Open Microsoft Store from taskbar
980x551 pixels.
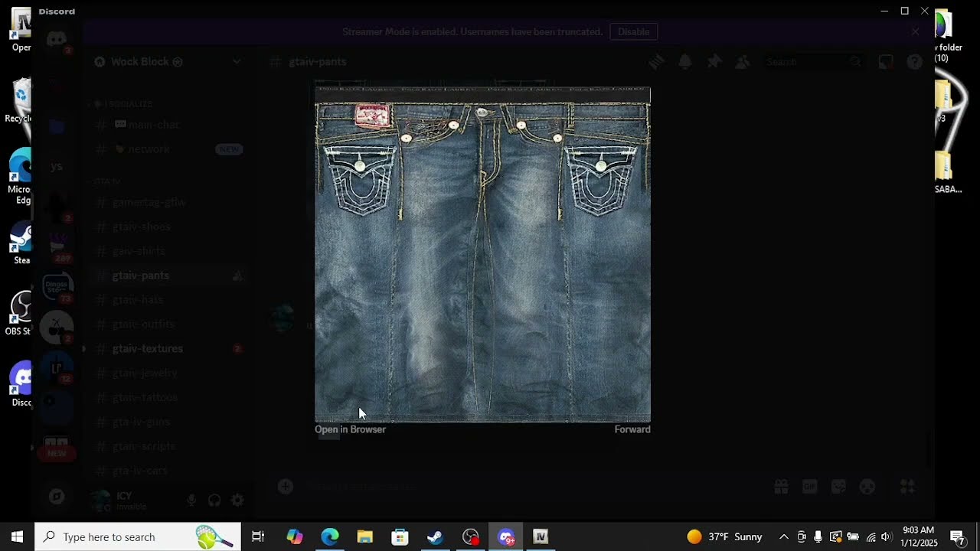[400, 536]
